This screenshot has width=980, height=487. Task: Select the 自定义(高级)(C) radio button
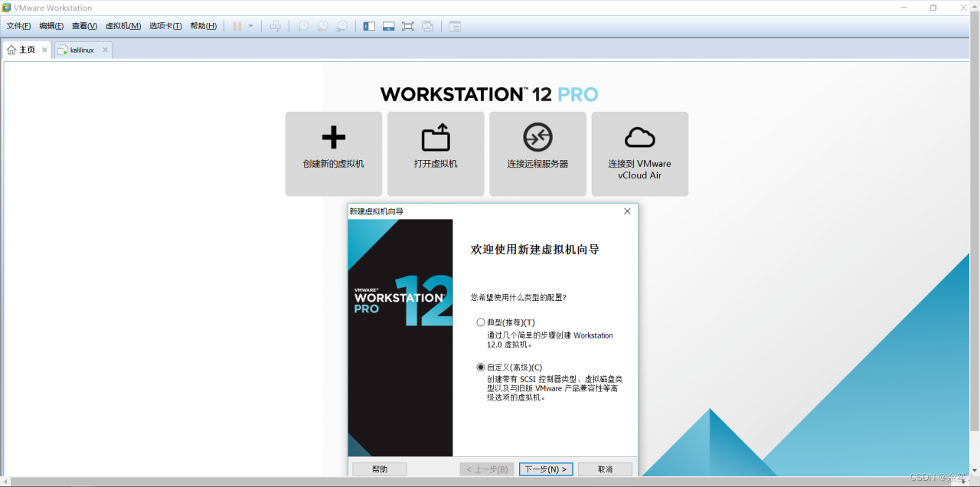(481, 368)
